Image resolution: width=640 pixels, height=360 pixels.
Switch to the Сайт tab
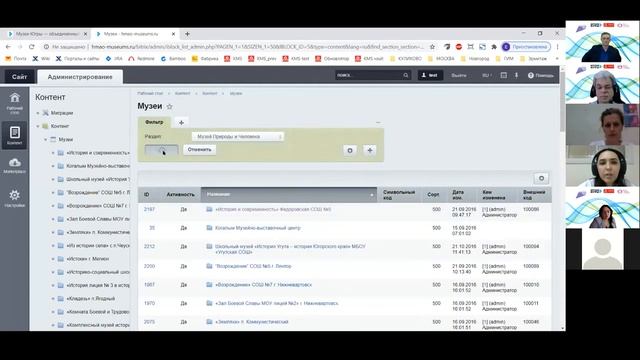coord(19,77)
